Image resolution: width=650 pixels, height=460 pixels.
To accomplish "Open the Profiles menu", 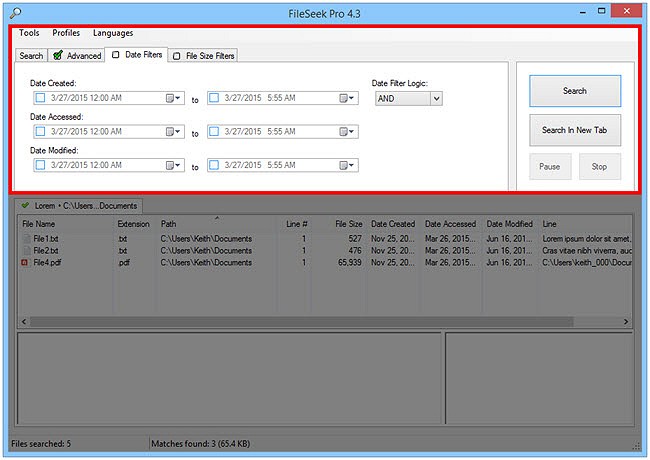I will [66, 33].
